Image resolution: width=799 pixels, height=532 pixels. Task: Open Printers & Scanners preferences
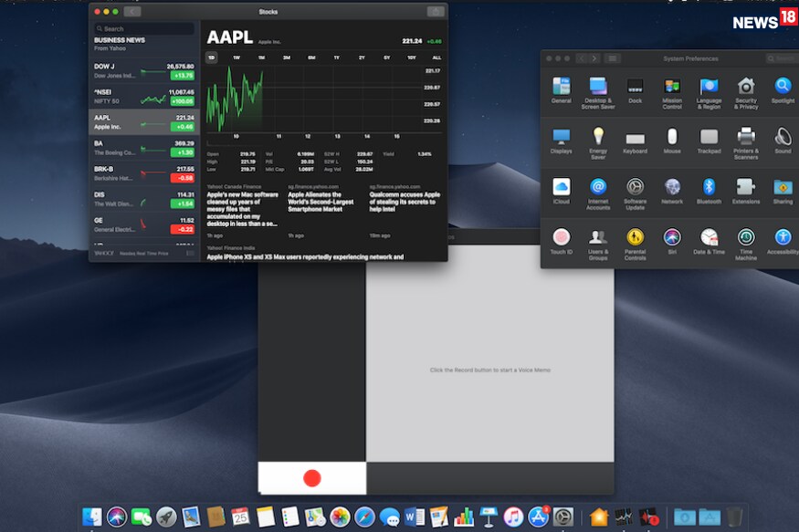pos(746,143)
